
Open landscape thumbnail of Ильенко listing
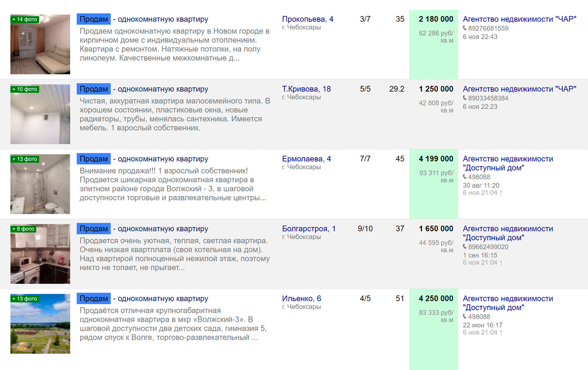pyautogui.click(x=40, y=323)
